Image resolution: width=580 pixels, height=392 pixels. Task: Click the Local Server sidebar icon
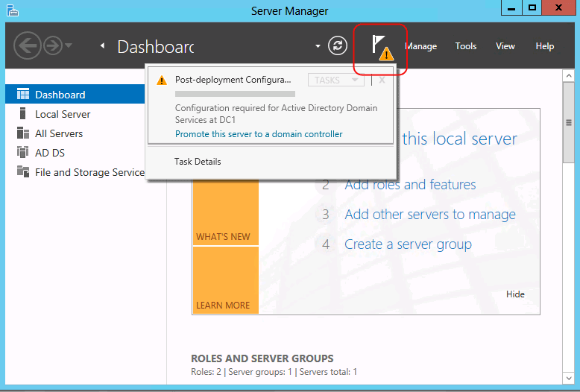(x=22, y=113)
